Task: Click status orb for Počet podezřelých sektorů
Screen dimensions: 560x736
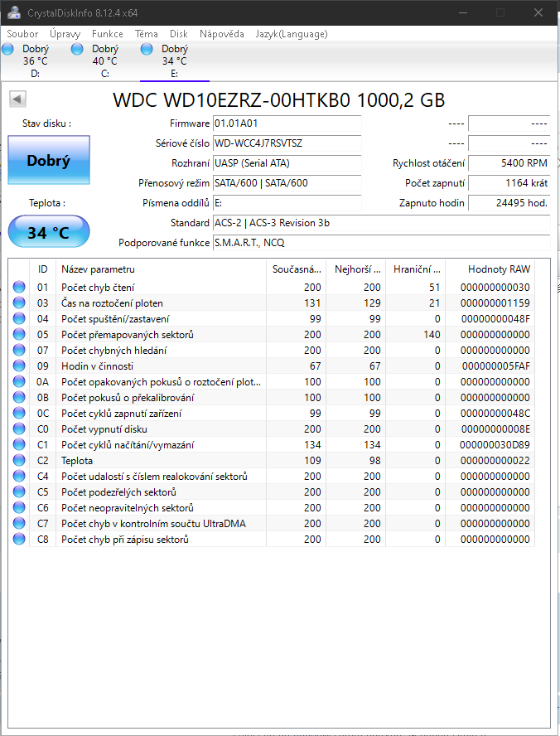Action: tap(19, 491)
